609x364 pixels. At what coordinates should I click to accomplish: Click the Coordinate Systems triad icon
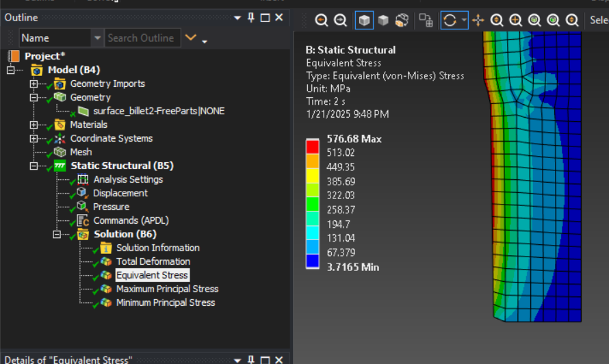pyautogui.click(x=60, y=138)
